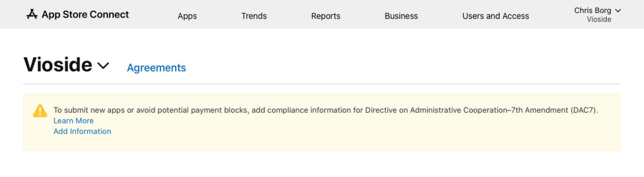The height and width of the screenshot is (177, 644).
Task: Open the Reports menu item
Action: coord(325,16)
